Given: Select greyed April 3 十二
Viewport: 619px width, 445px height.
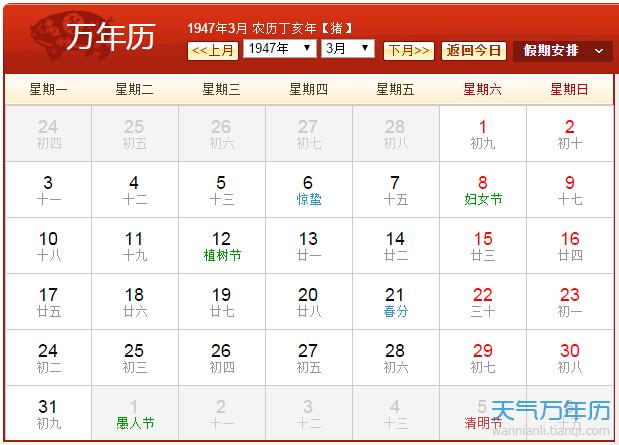Looking at the screenshot, I should pos(309,413).
